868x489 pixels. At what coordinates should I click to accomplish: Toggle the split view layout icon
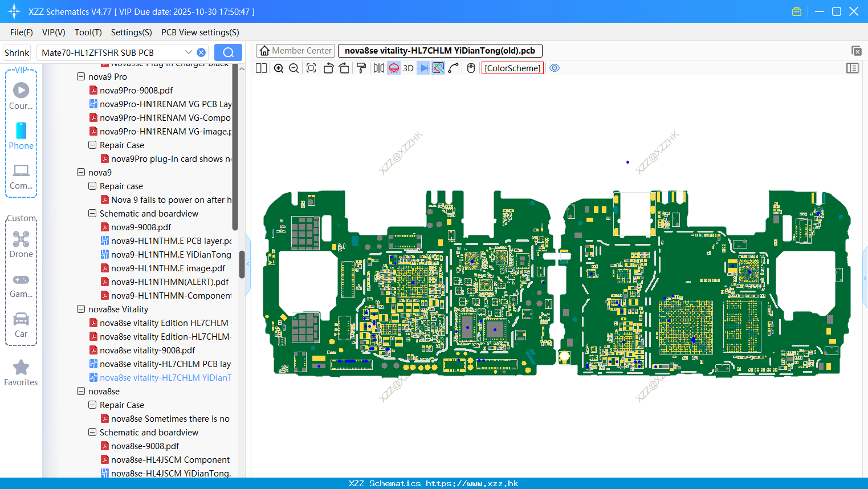point(261,68)
